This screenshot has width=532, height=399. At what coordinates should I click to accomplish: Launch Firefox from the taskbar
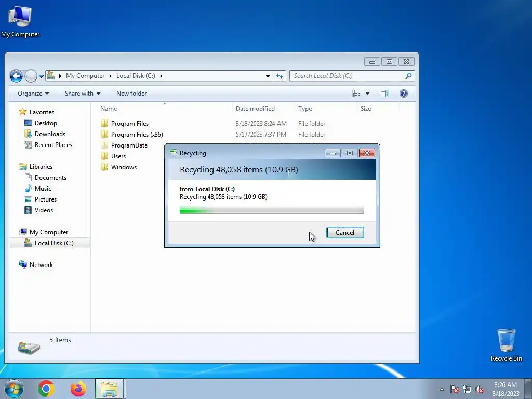(x=78, y=389)
